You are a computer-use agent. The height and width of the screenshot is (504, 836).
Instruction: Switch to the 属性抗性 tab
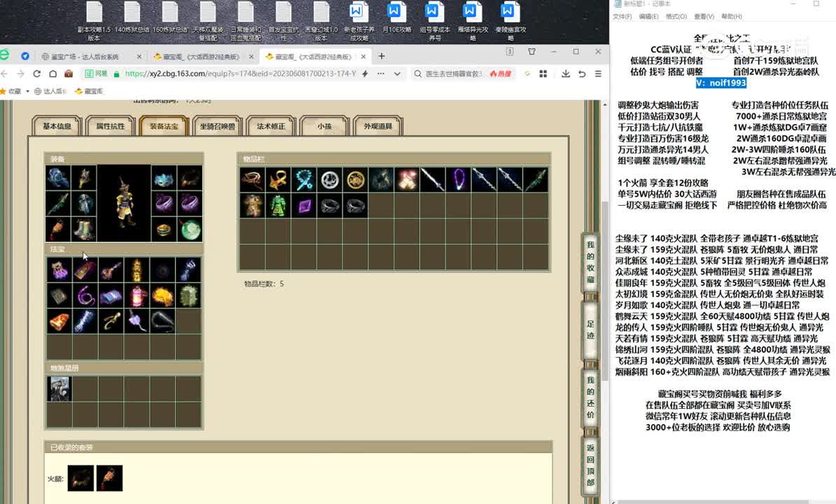point(111,126)
